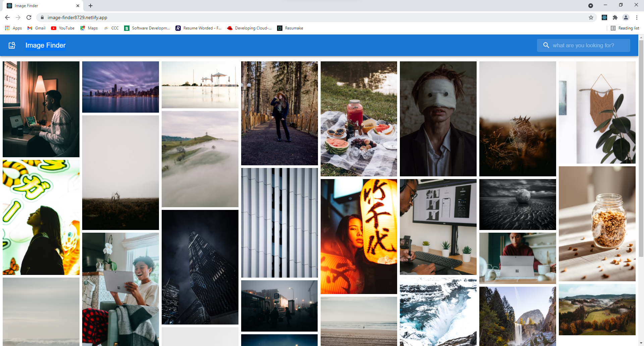The width and height of the screenshot is (644, 346).
Task: Open the Maps bookmark
Action: pyautogui.click(x=89, y=28)
